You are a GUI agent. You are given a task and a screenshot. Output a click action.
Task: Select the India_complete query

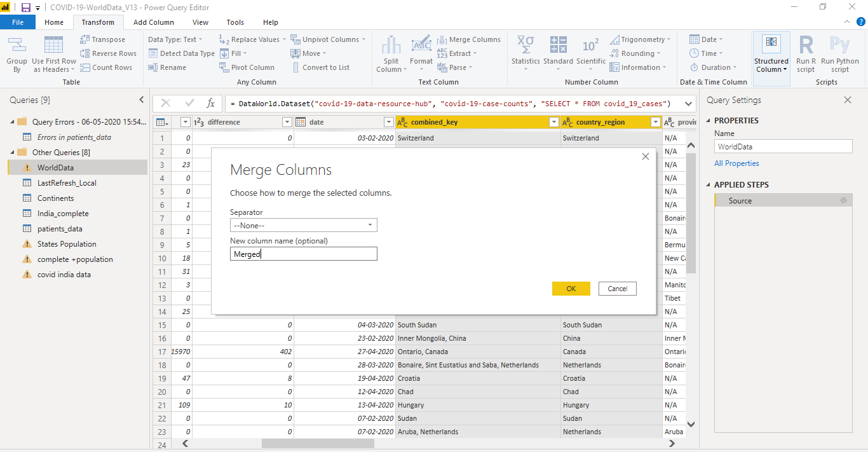(77, 214)
